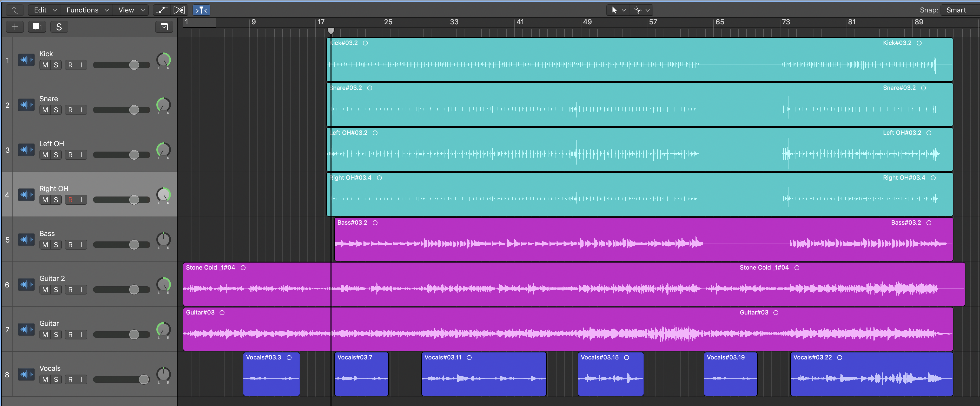Add a new track with the plus icon
This screenshot has height=406, width=980.
(15, 27)
